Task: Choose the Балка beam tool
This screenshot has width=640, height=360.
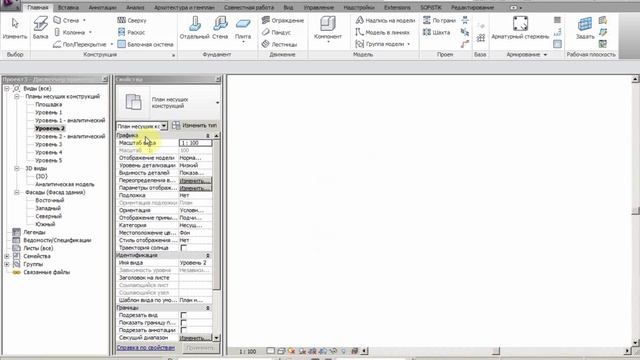Action: click(40, 28)
